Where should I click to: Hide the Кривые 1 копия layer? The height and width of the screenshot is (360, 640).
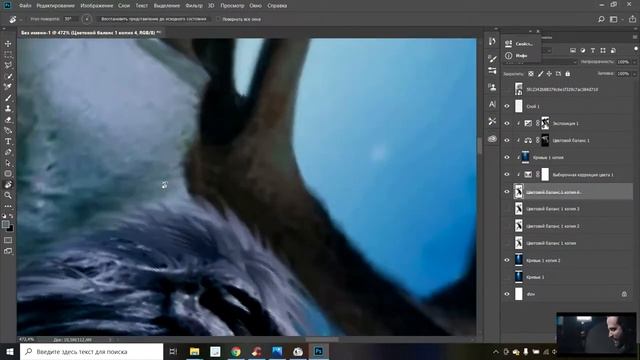pos(507,158)
